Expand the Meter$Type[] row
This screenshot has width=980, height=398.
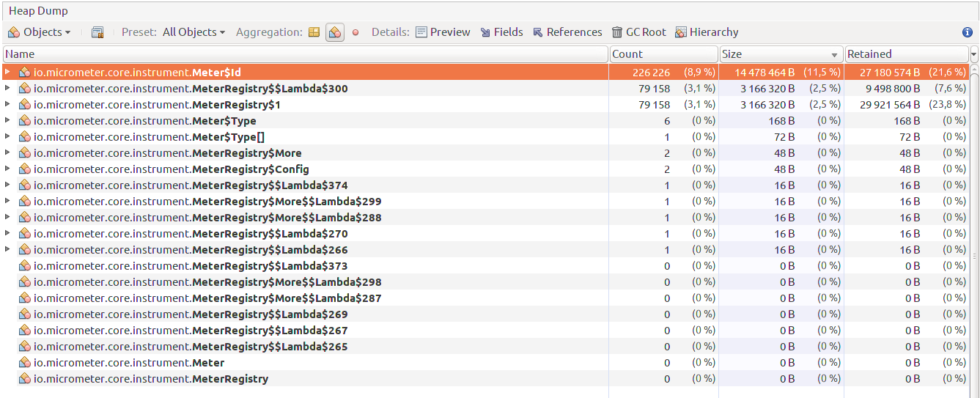[7, 137]
